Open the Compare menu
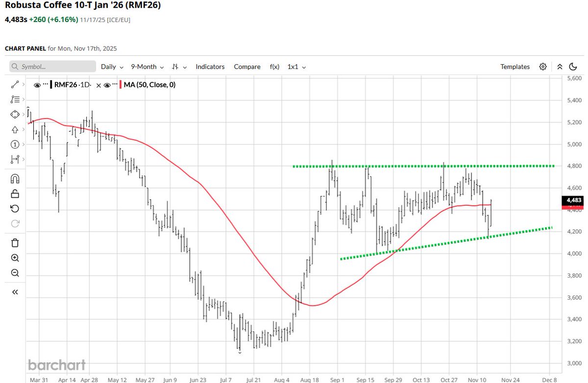Viewport: 588px width, 383px height. 247,67
